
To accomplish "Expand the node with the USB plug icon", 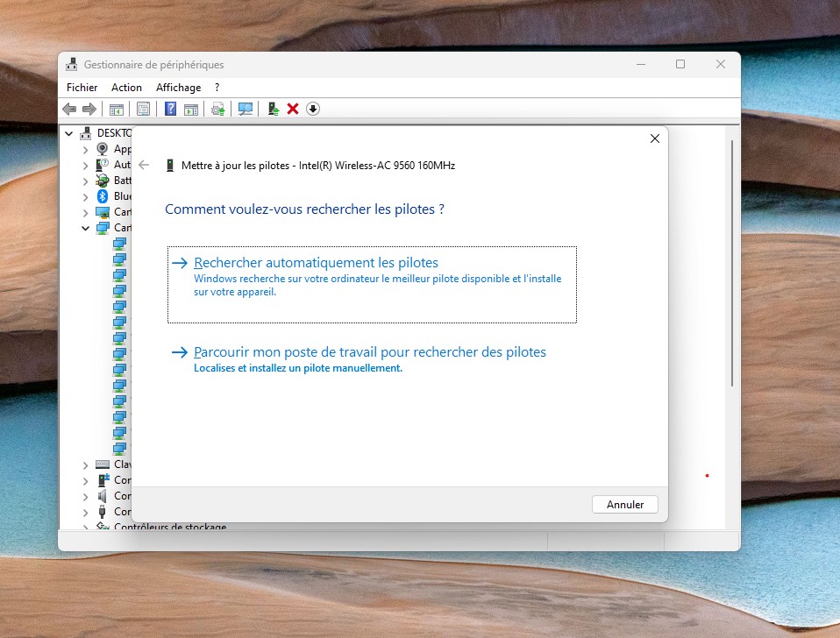I will 85,513.
